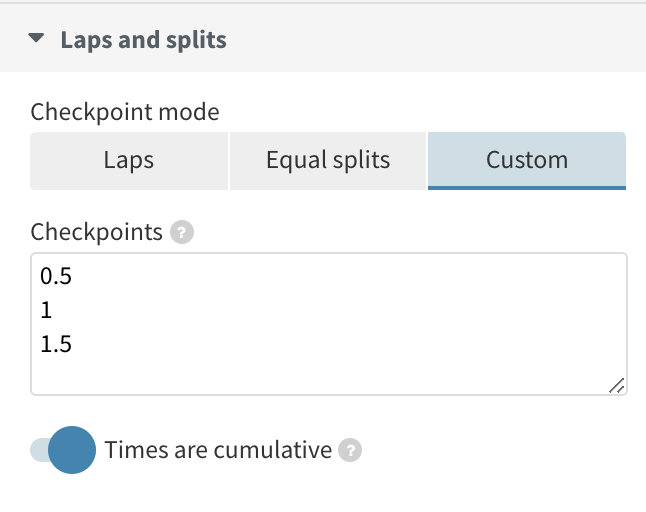The image size is (646, 512).
Task: Switch to Equal splits mode
Action: click(328, 161)
